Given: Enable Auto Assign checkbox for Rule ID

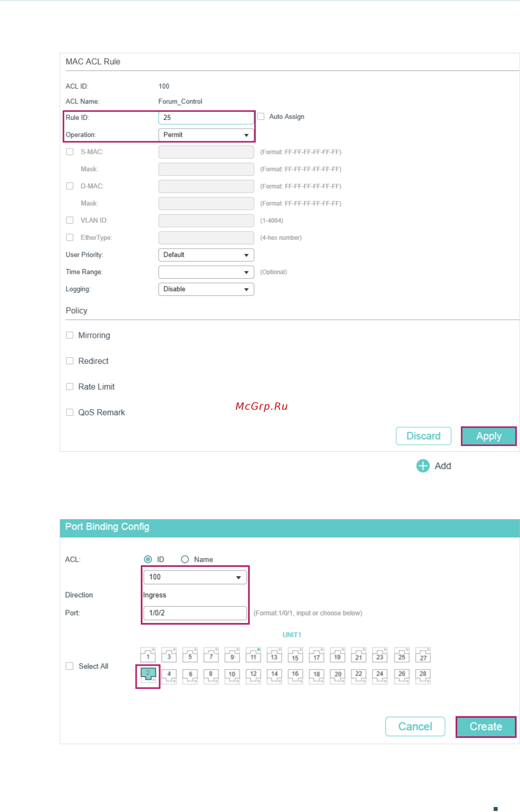Looking at the screenshot, I should coord(261,116).
